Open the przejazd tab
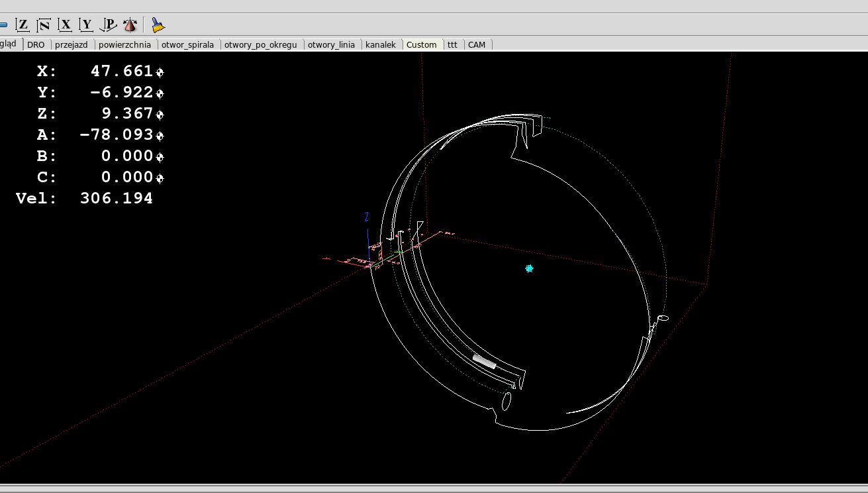 pos(73,44)
